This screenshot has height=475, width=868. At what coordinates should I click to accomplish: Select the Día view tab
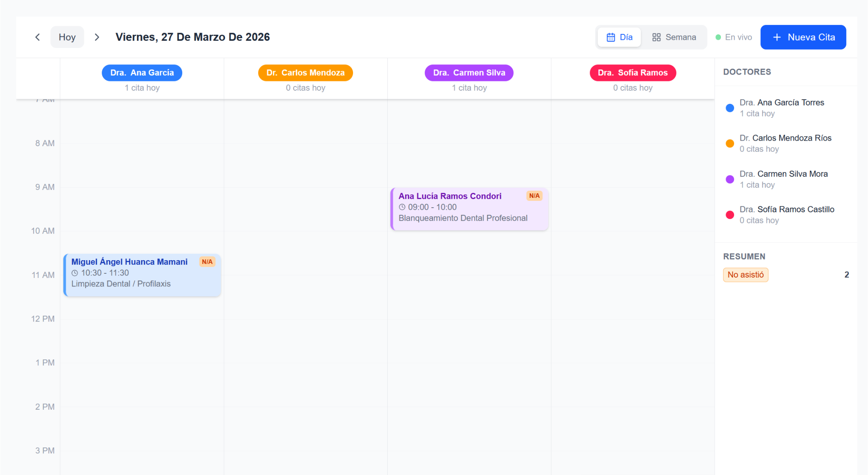(x=619, y=37)
